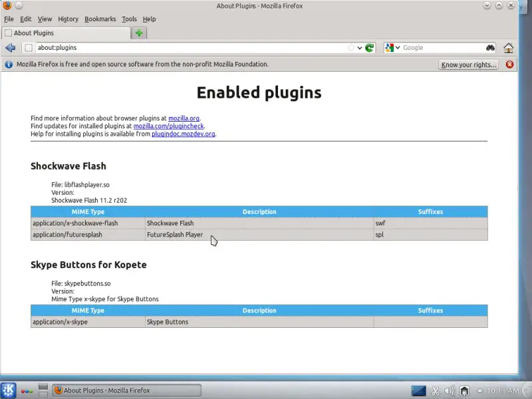Click the Suffixes header in the Shockwave table

click(x=430, y=211)
